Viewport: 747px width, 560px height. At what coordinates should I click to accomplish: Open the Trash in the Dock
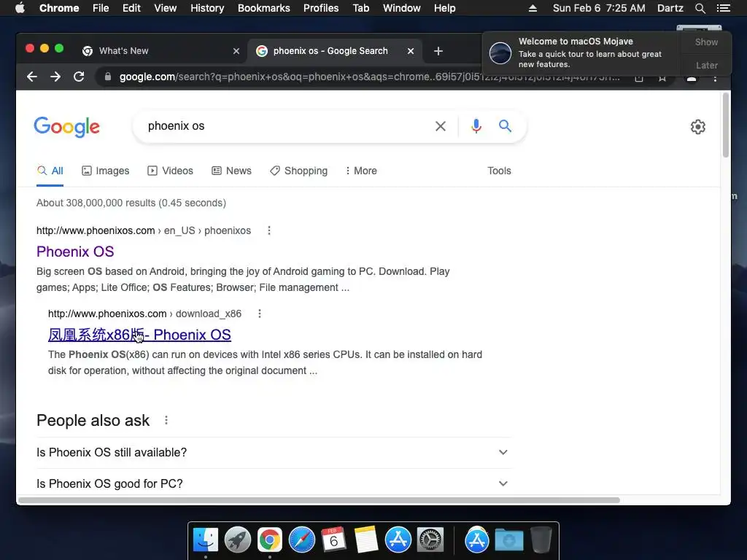[x=541, y=540]
